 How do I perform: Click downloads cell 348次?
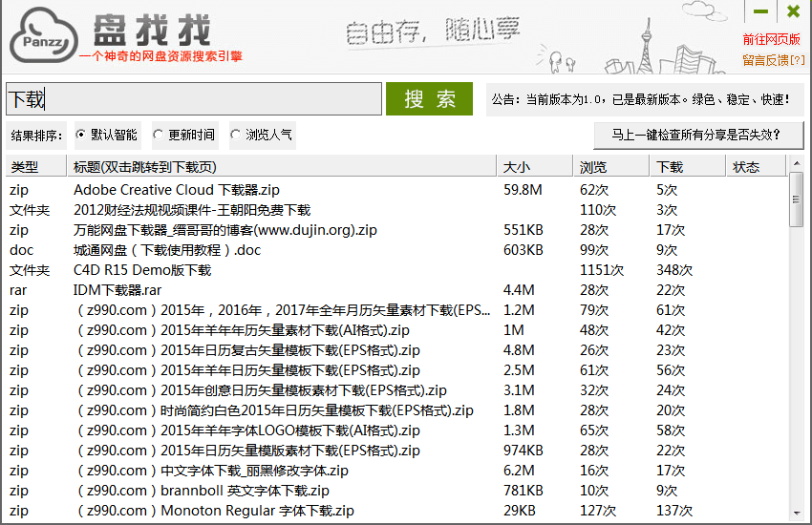tap(674, 270)
